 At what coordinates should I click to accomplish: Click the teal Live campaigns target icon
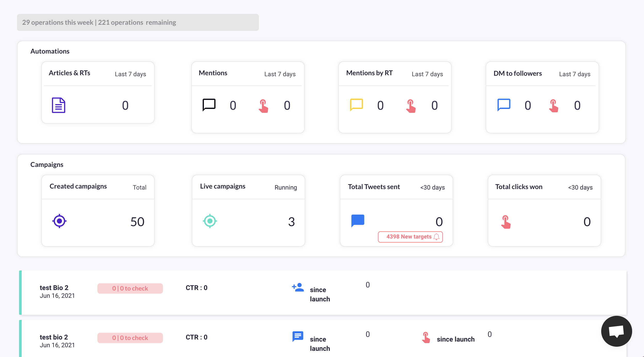(x=210, y=221)
